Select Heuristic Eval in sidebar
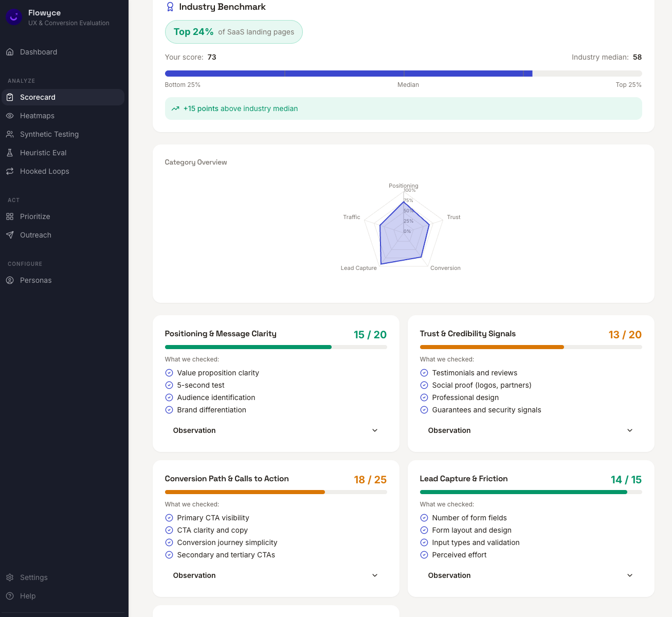The width and height of the screenshot is (672, 617). click(63, 153)
